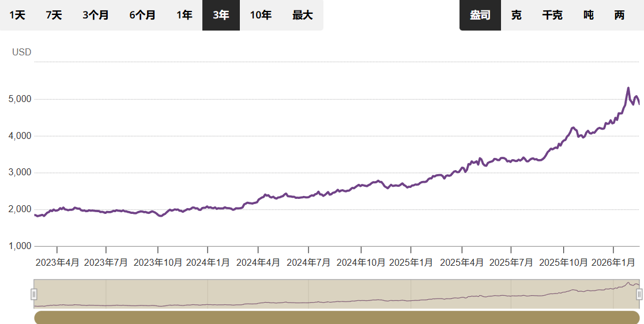Click the 2023年4月 axis label
644x324 pixels.
(57, 262)
